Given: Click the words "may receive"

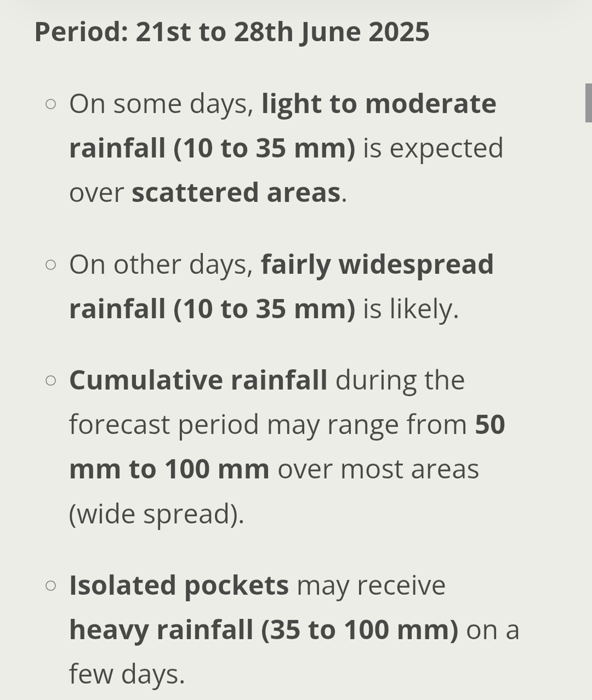Looking at the screenshot, I should [371, 585].
